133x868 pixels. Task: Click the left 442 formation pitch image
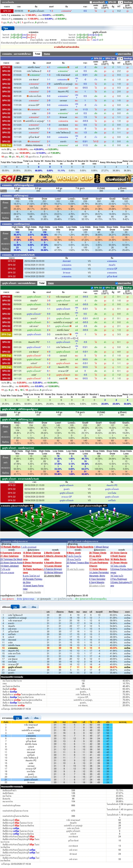(x=33, y=523)
